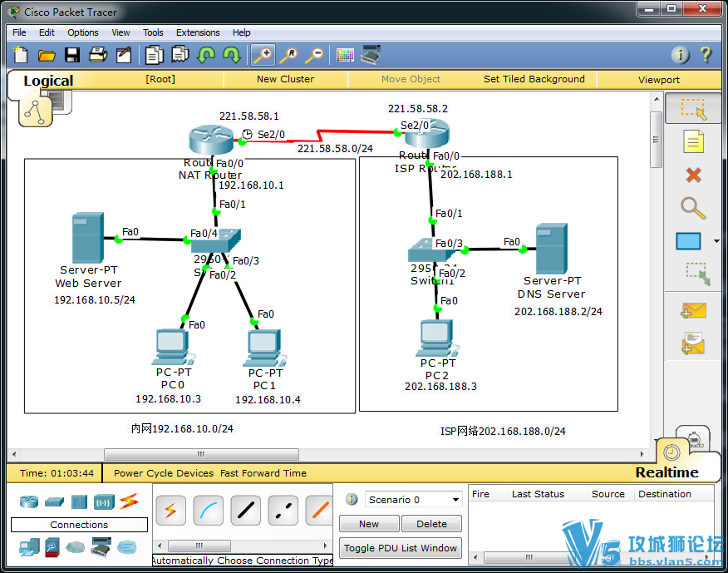
Task: Open the navigation panel icon under Logical
Action: click(x=36, y=111)
